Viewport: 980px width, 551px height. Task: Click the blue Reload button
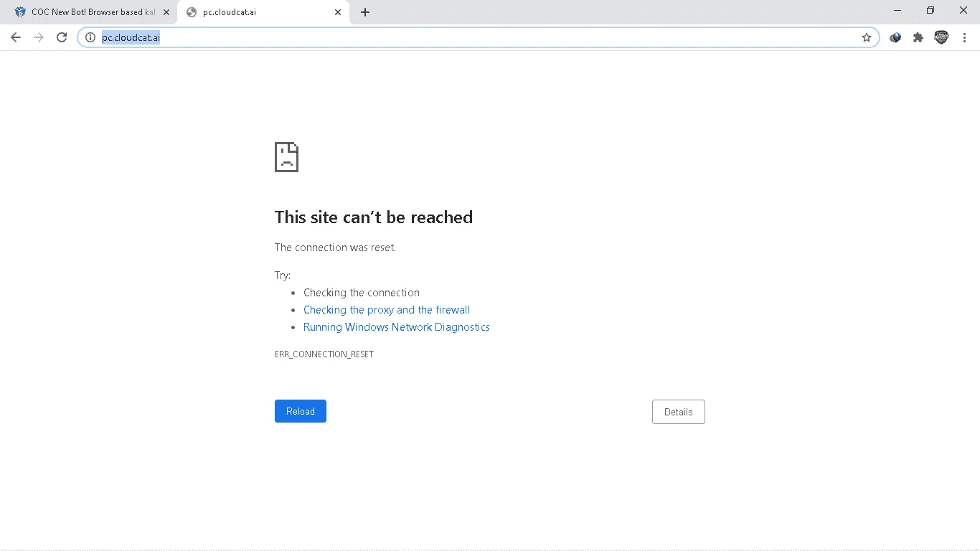coord(301,411)
